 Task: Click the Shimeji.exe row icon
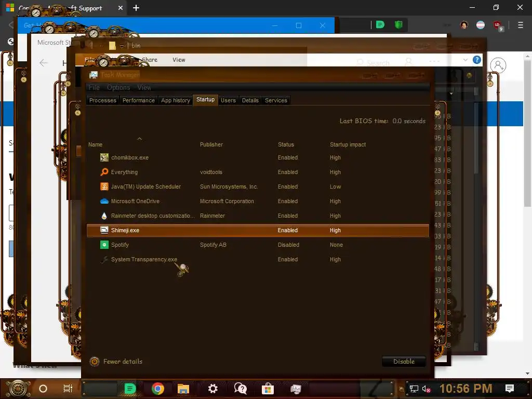coord(104,230)
